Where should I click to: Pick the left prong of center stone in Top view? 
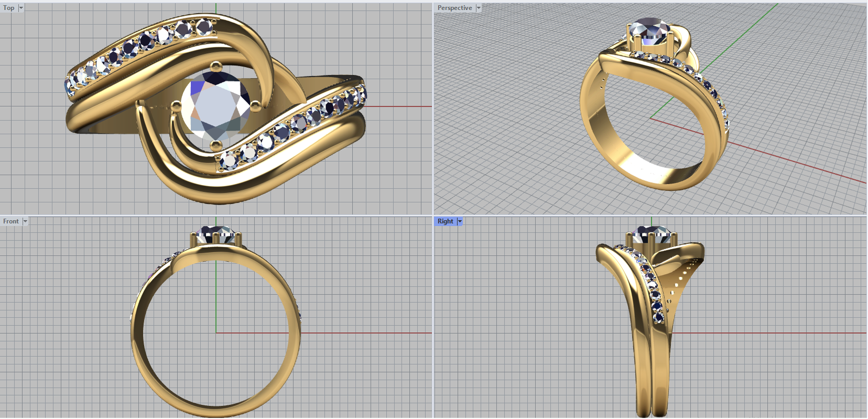[176, 106]
